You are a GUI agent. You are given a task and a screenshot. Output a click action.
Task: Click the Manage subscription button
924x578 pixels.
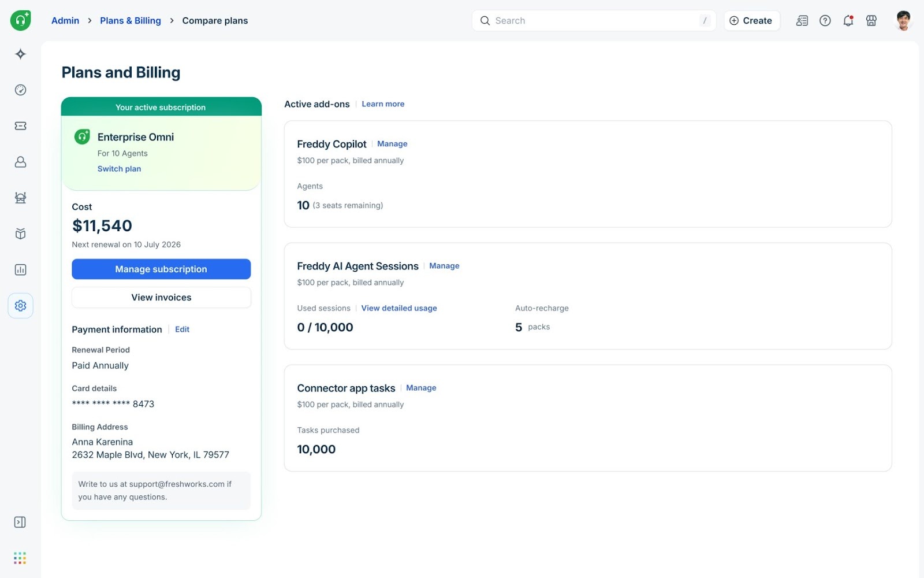tap(161, 269)
